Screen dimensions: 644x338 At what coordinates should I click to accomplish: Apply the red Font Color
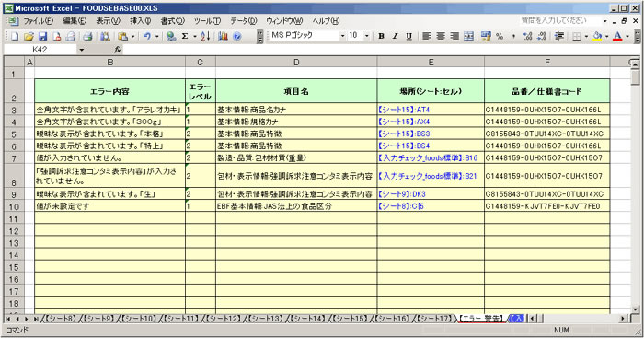click(x=617, y=36)
